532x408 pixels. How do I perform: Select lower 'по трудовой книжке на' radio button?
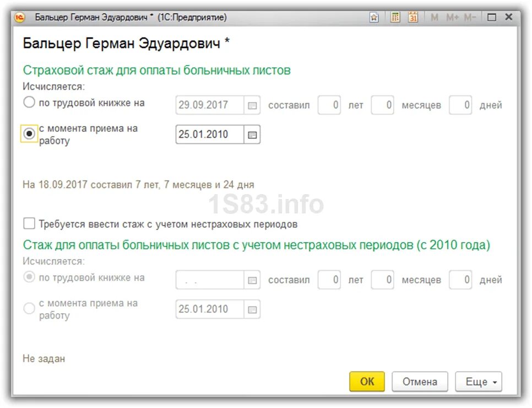tap(29, 277)
